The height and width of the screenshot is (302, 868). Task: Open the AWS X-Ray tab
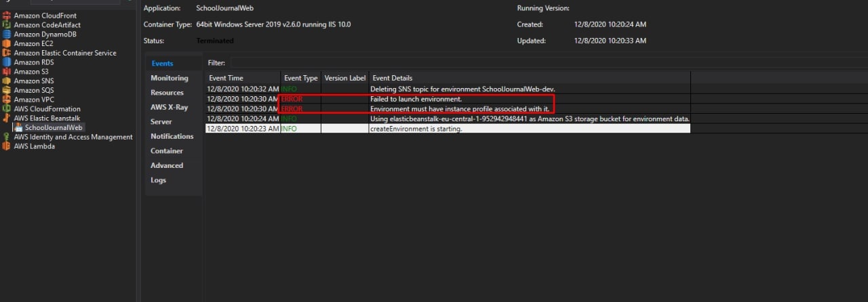point(170,107)
